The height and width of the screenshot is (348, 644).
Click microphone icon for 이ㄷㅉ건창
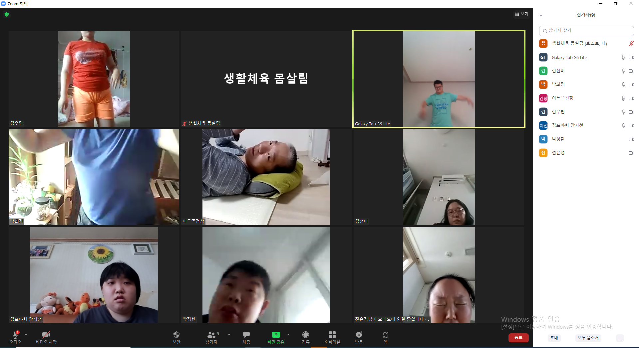pos(623,98)
